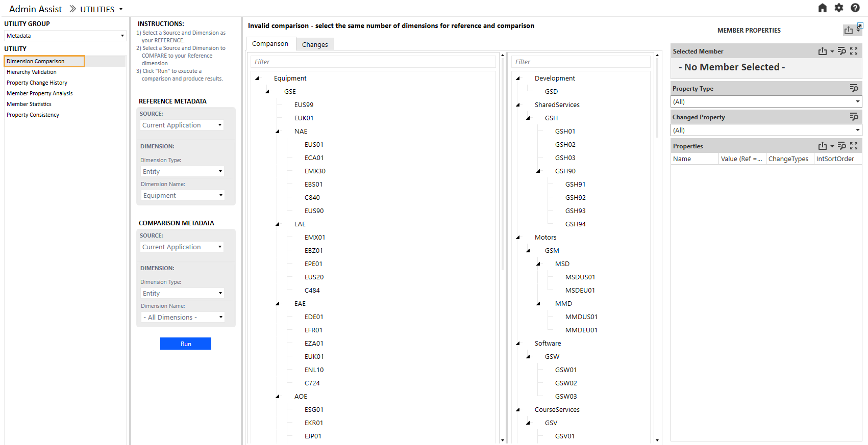Click the Home icon in the header

(822, 8)
